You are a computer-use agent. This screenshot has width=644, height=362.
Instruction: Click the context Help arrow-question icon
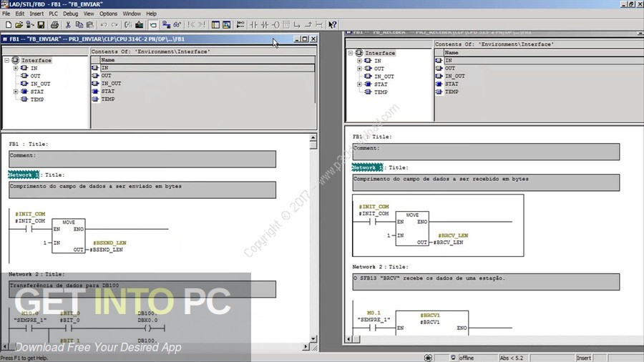[x=333, y=25]
